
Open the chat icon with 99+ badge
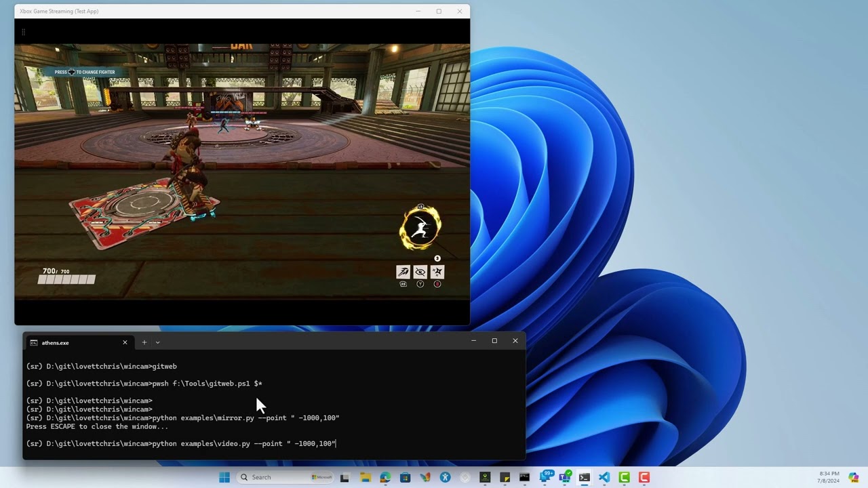[x=545, y=476]
